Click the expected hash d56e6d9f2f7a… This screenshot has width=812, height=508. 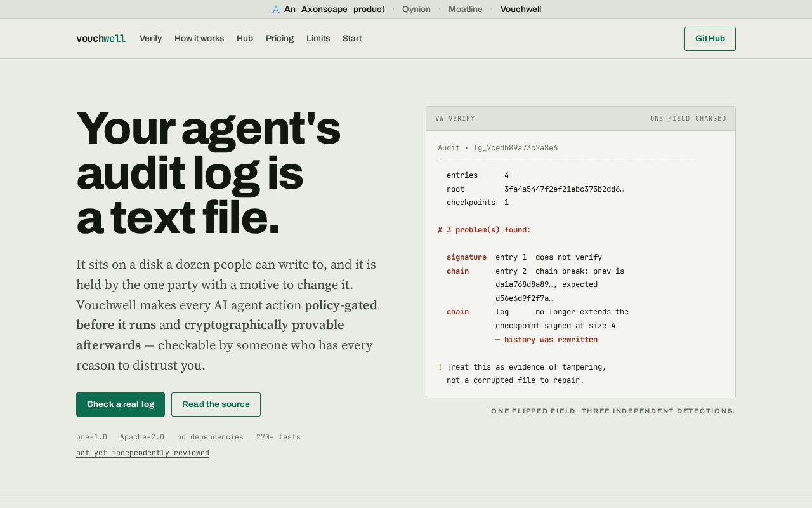524,298
